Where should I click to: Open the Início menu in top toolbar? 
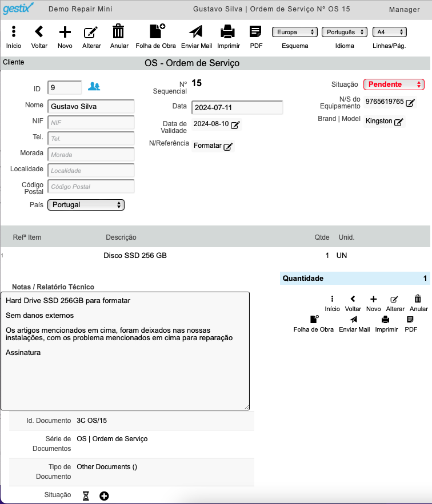14,31
